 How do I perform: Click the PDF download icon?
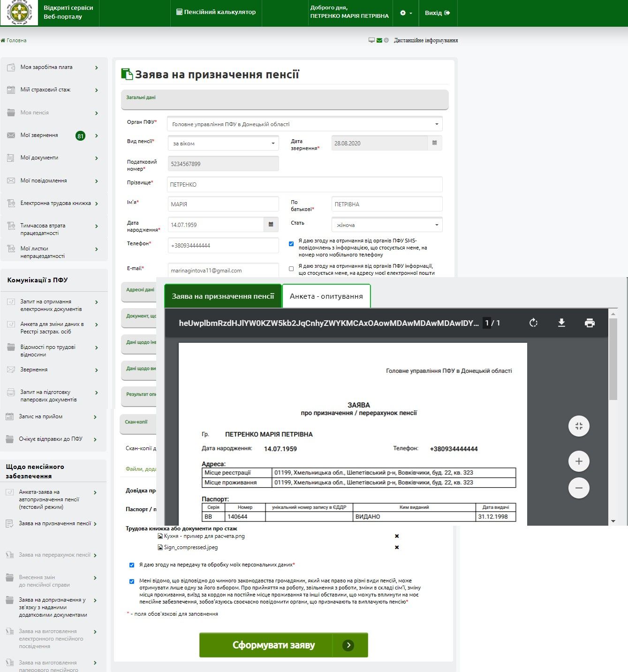pyautogui.click(x=561, y=323)
